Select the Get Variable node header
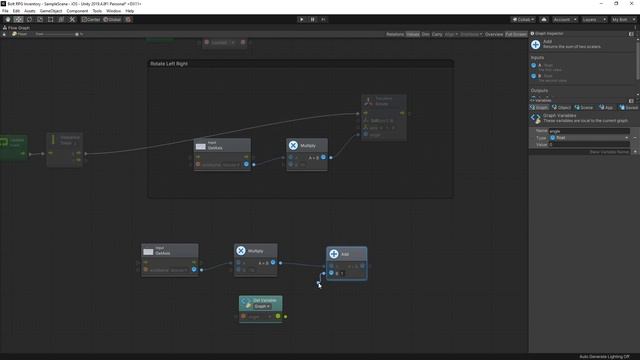The image size is (640, 360). (x=260, y=303)
